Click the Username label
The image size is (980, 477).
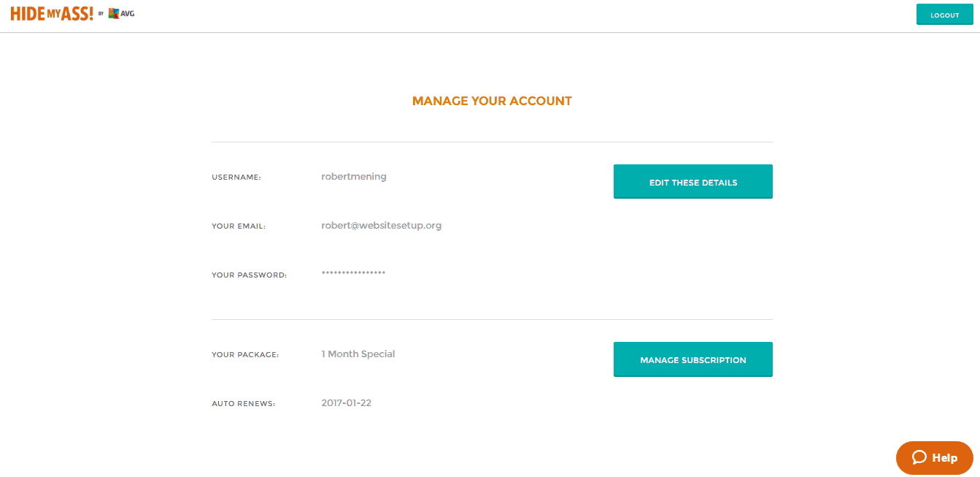click(236, 178)
